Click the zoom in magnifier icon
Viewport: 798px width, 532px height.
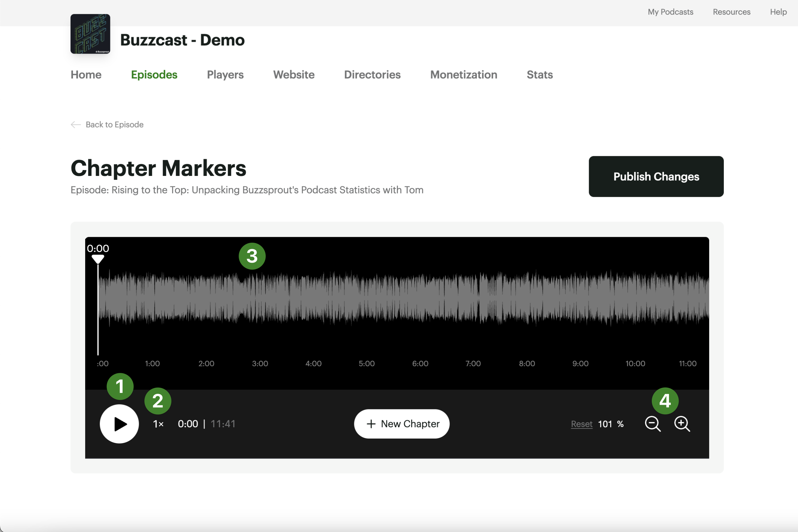point(682,424)
